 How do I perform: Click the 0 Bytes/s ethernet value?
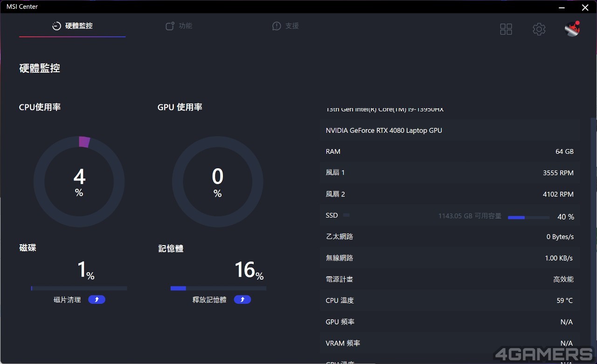tap(560, 237)
